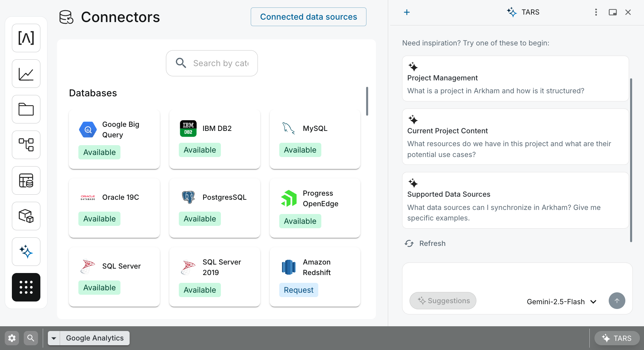Click the Connectors page title
Image resolution: width=644 pixels, height=350 pixels.
coord(120,17)
